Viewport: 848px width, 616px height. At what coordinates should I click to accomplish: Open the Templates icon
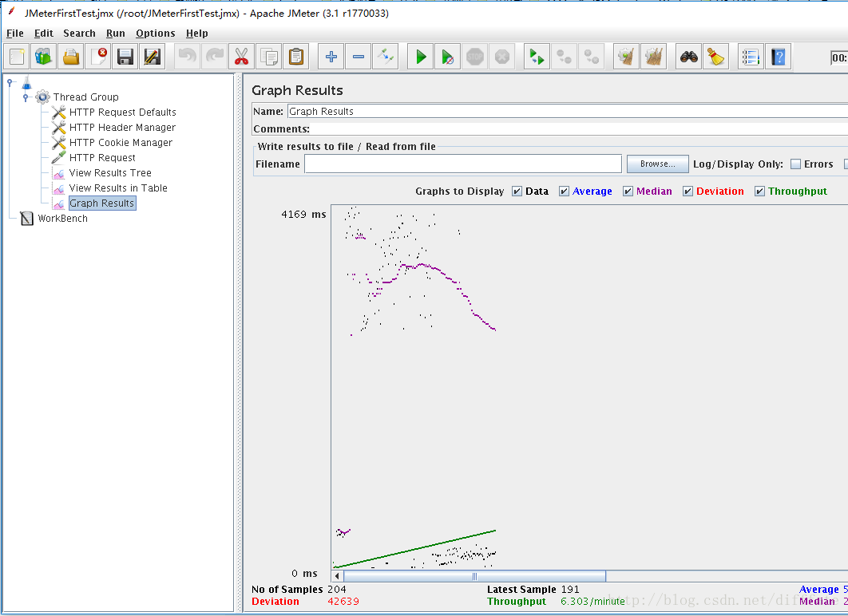coord(43,57)
